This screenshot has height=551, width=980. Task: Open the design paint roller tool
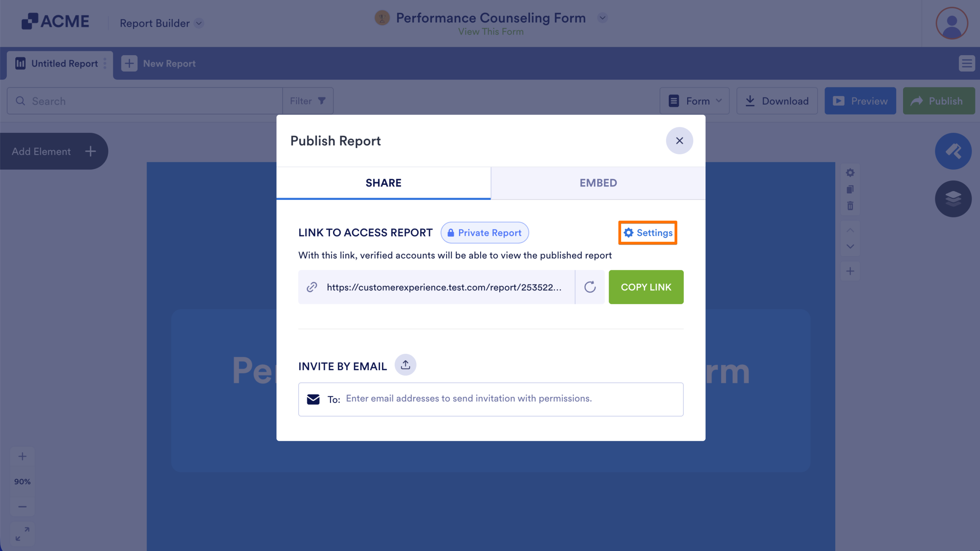pyautogui.click(x=954, y=151)
